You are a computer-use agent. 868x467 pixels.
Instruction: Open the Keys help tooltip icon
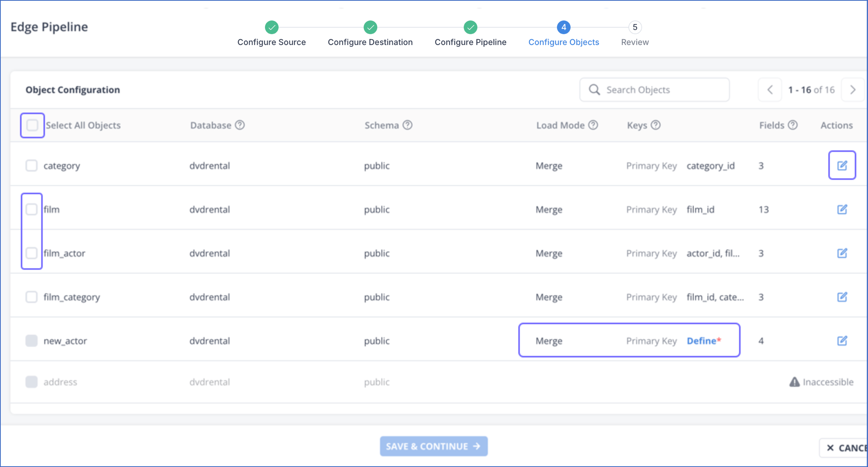656,125
